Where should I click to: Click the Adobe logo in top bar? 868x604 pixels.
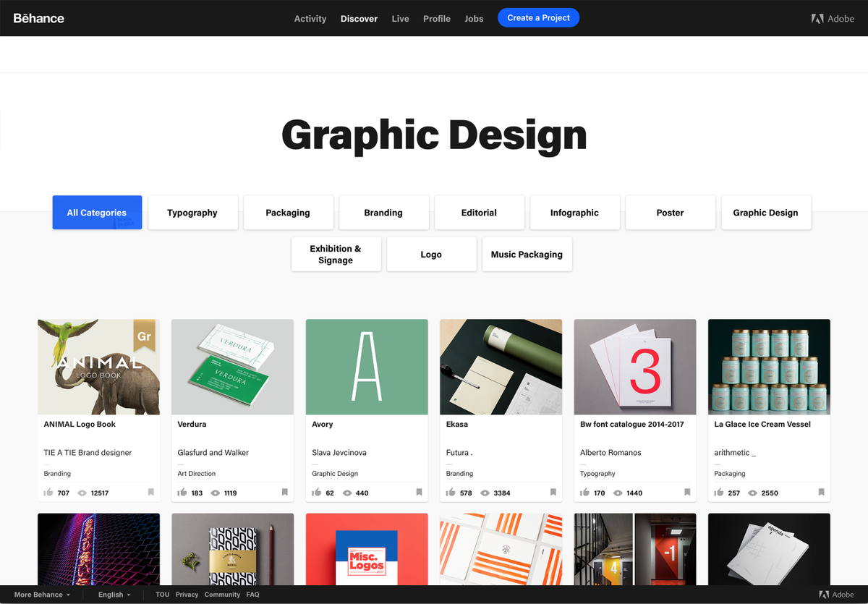[833, 19]
